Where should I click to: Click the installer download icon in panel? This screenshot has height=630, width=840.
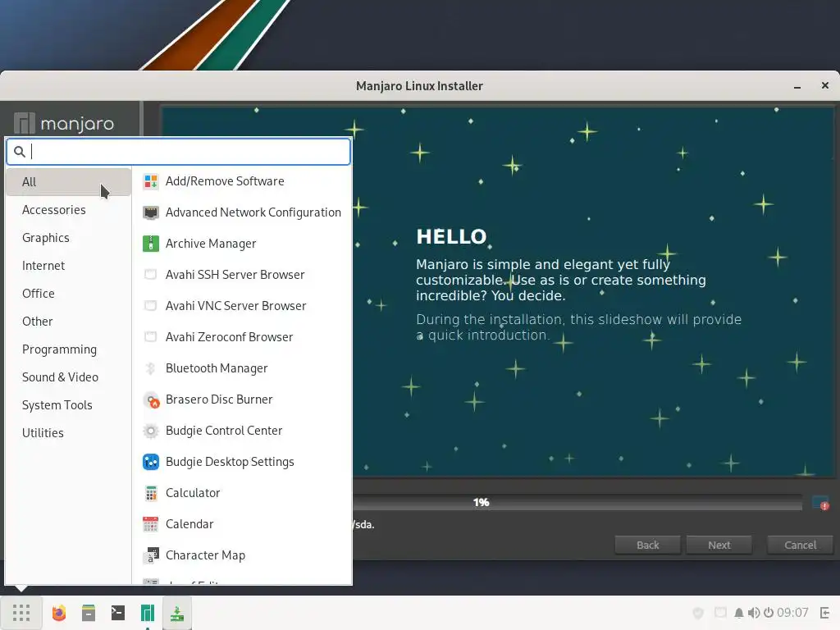pyautogui.click(x=177, y=613)
